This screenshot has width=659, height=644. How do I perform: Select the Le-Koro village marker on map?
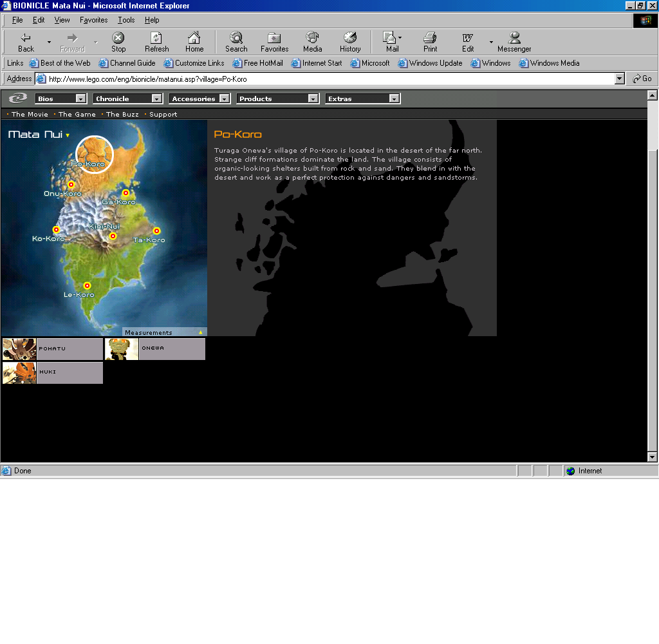tap(87, 286)
